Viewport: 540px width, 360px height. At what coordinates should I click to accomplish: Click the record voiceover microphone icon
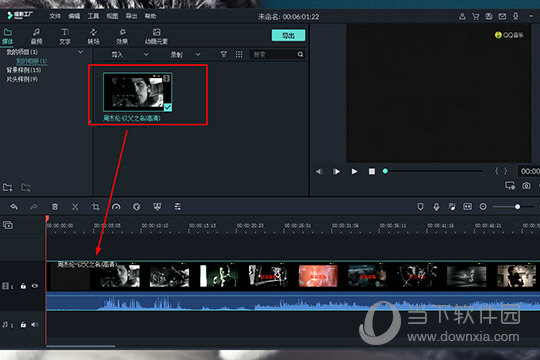tap(436, 207)
